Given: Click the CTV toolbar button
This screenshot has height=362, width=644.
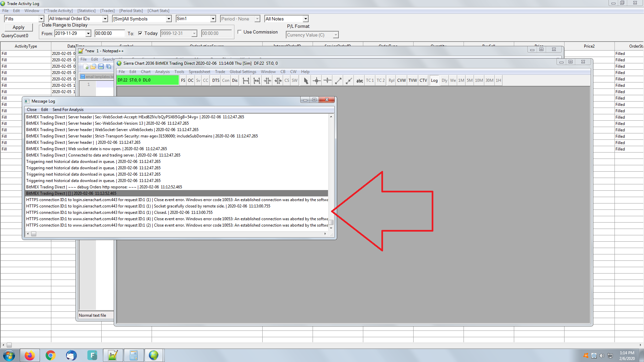Looking at the screenshot, I should tap(423, 80).
